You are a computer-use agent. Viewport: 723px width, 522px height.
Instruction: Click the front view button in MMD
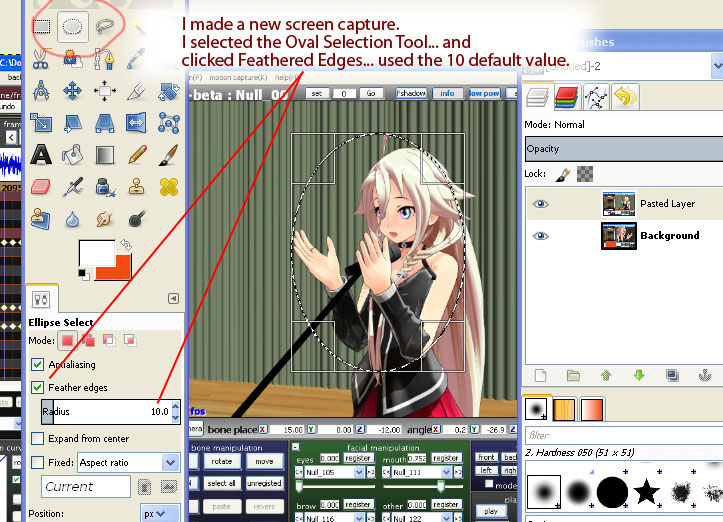[x=486, y=457]
